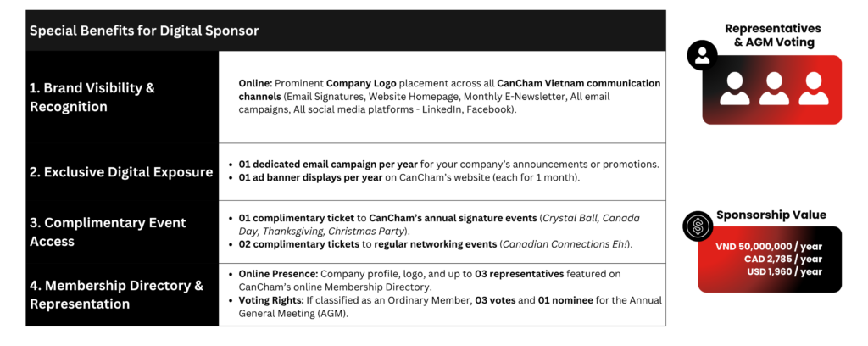The image size is (868, 346).
Task: Select the Complimentary Event Access row label
Action: point(108,232)
